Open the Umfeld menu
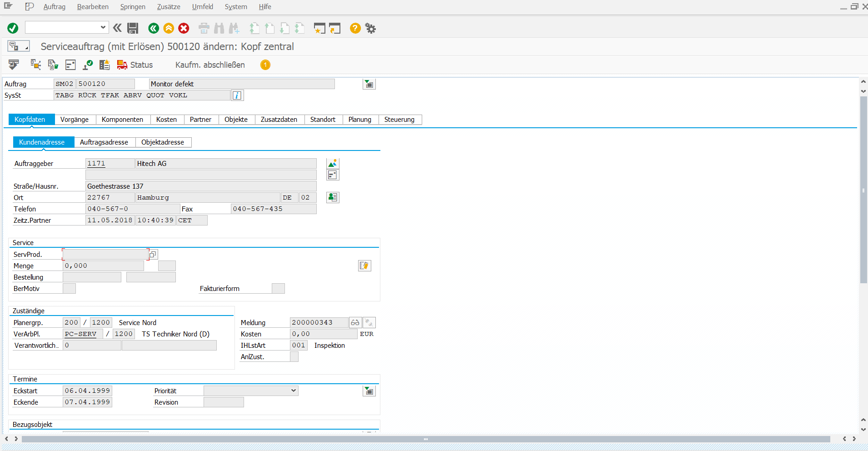This screenshot has width=868, height=451. pyautogui.click(x=202, y=7)
